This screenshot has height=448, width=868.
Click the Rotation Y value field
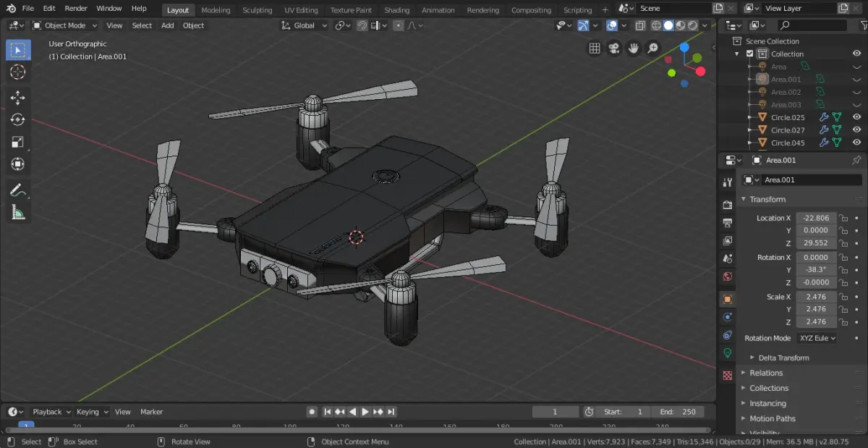[817, 269]
